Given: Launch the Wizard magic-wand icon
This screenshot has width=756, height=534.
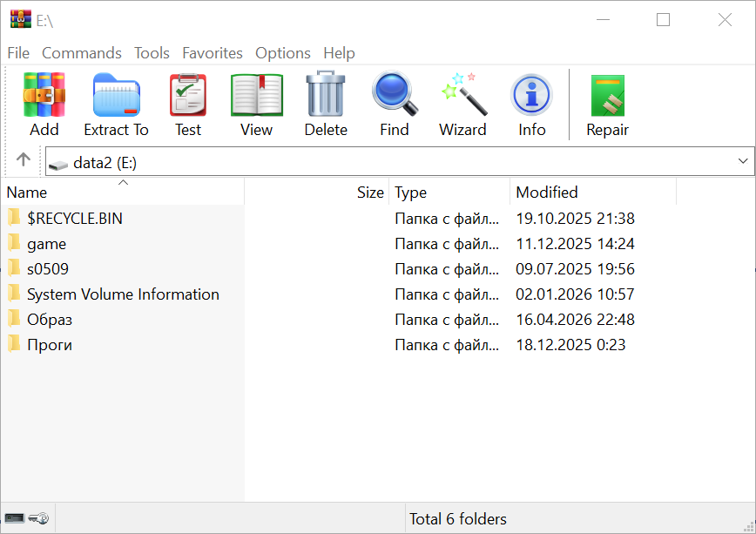Looking at the screenshot, I should 464,94.
